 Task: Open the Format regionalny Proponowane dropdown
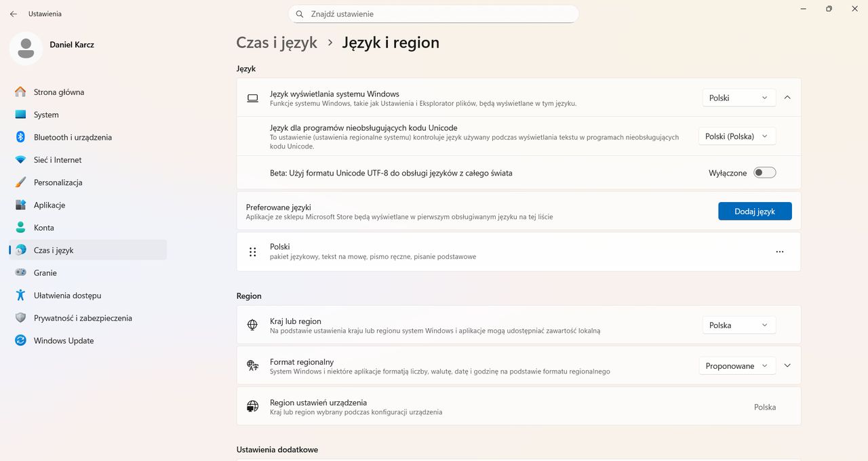point(737,365)
